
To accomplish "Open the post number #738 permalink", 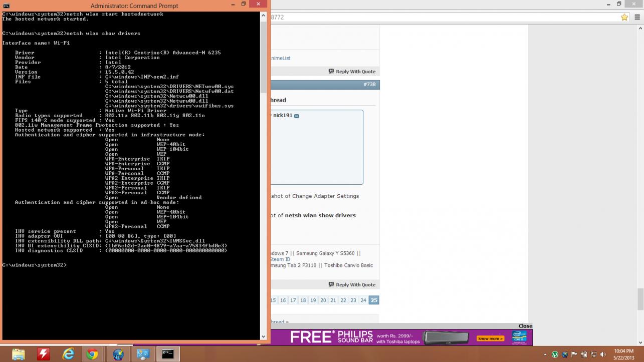I will (x=369, y=85).
